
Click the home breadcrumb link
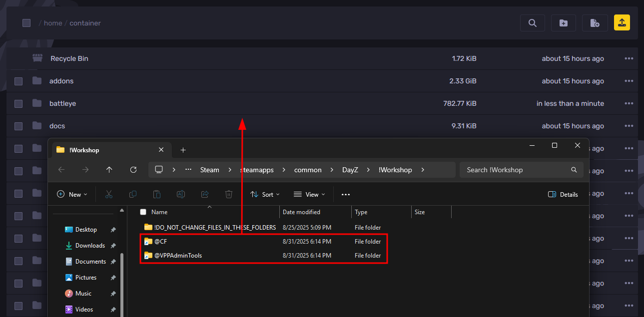(x=53, y=23)
